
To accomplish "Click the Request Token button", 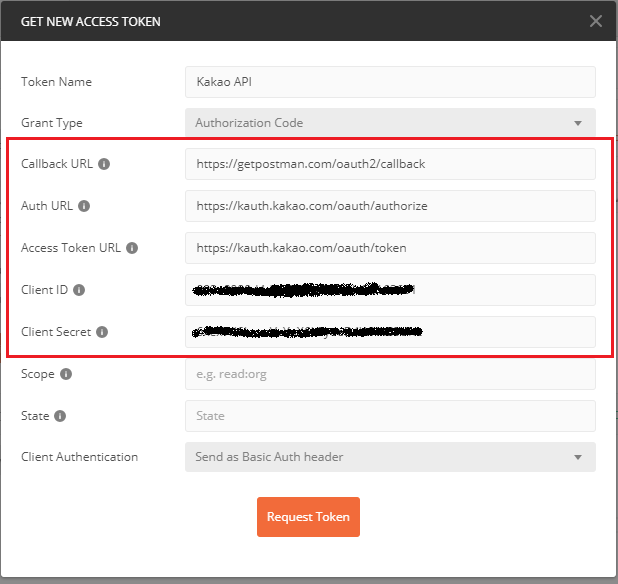I will tap(308, 517).
